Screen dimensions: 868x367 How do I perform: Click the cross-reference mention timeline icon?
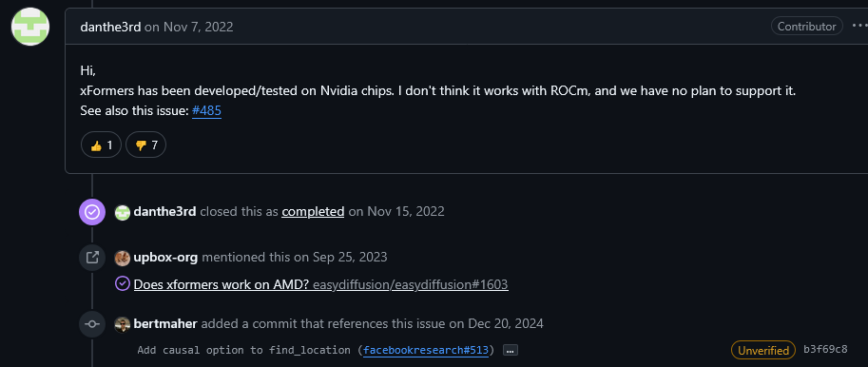92,258
